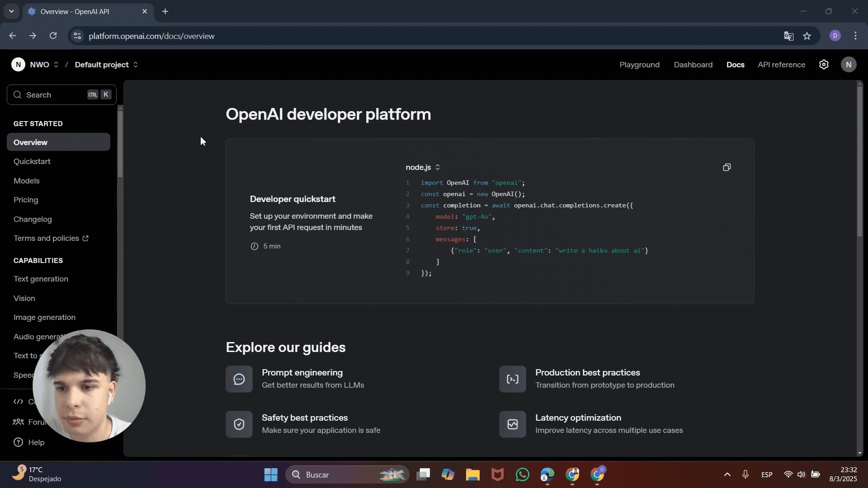The width and height of the screenshot is (868, 488).
Task: Go forward in browser history
Action: click(x=33, y=36)
